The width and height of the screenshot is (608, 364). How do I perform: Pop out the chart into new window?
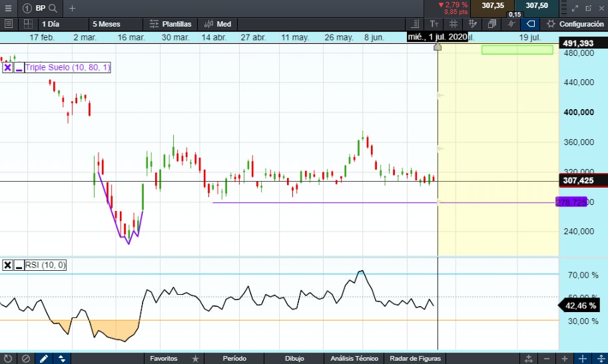(x=588, y=8)
